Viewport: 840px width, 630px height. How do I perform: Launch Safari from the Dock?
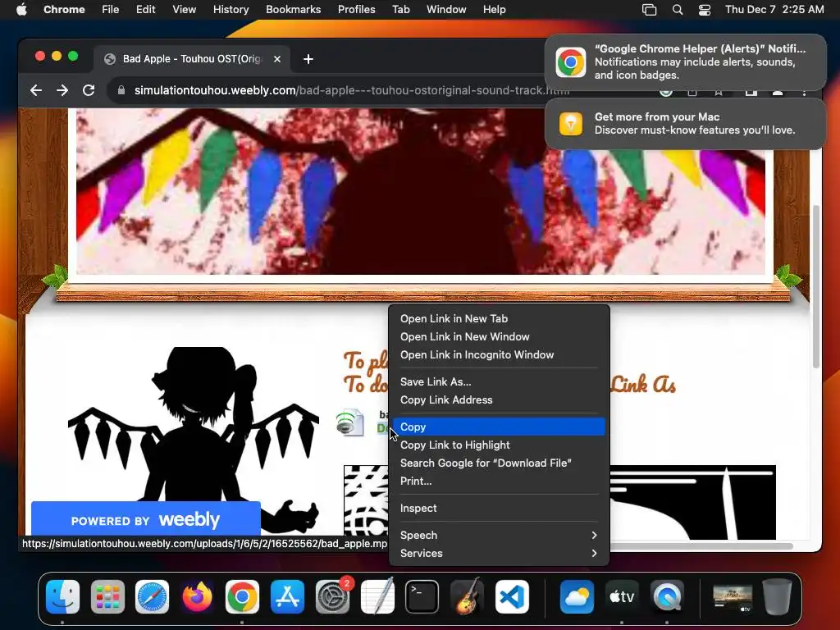pos(152,597)
